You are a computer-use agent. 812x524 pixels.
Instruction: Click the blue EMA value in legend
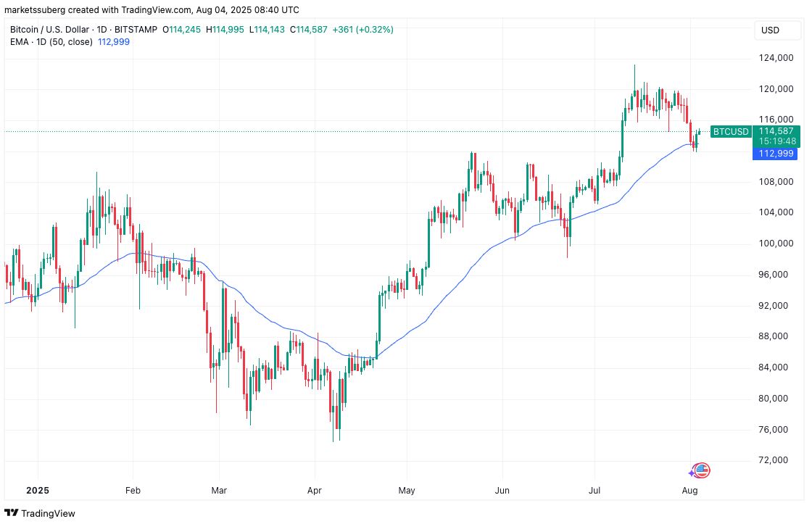[x=114, y=42]
